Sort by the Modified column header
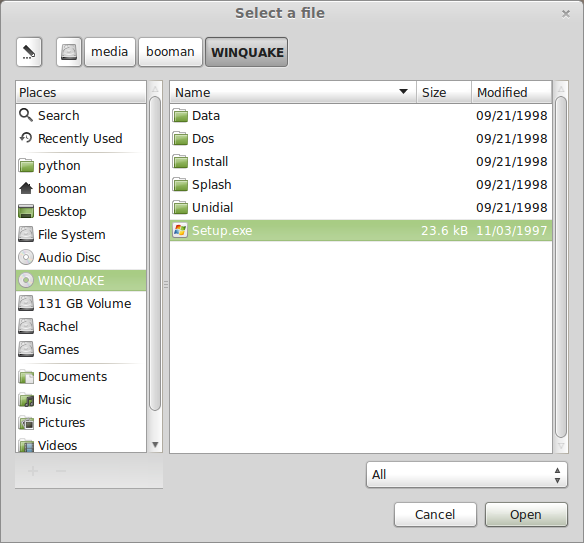The width and height of the screenshot is (584, 543). (x=511, y=92)
